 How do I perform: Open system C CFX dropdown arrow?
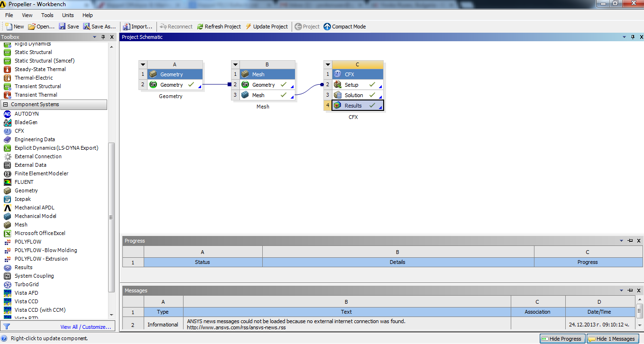pyautogui.click(x=328, y=64)
